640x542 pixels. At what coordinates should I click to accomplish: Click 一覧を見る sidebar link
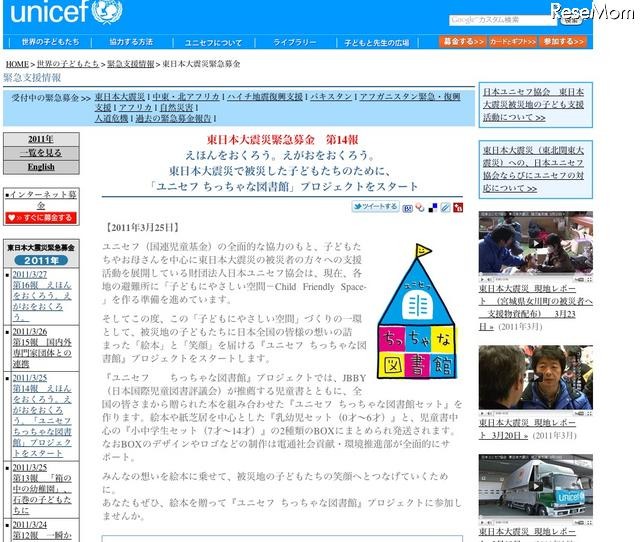coord(41,153)
